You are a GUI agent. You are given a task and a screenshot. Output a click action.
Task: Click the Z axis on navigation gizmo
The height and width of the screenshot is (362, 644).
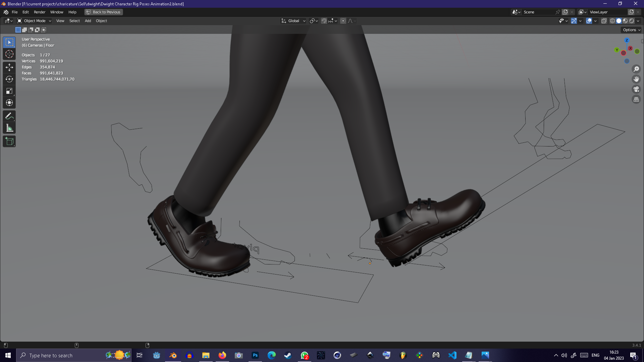click(x=627, y=40)
